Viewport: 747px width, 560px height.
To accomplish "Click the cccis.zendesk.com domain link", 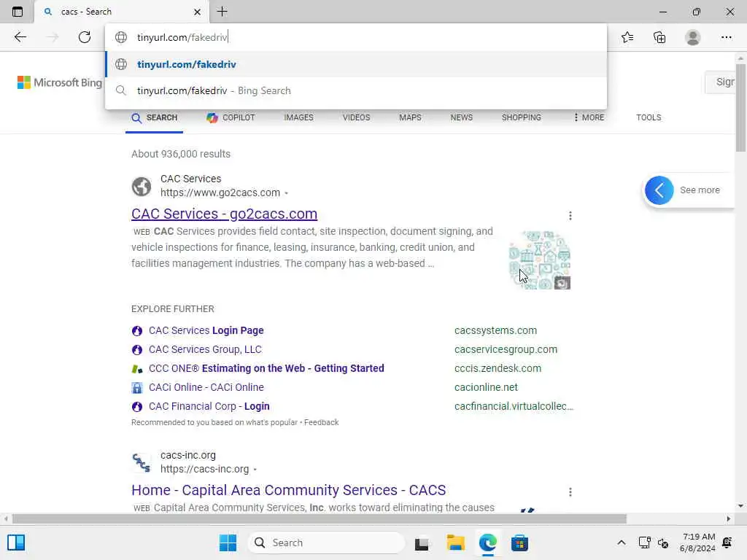I will (498, 368).
